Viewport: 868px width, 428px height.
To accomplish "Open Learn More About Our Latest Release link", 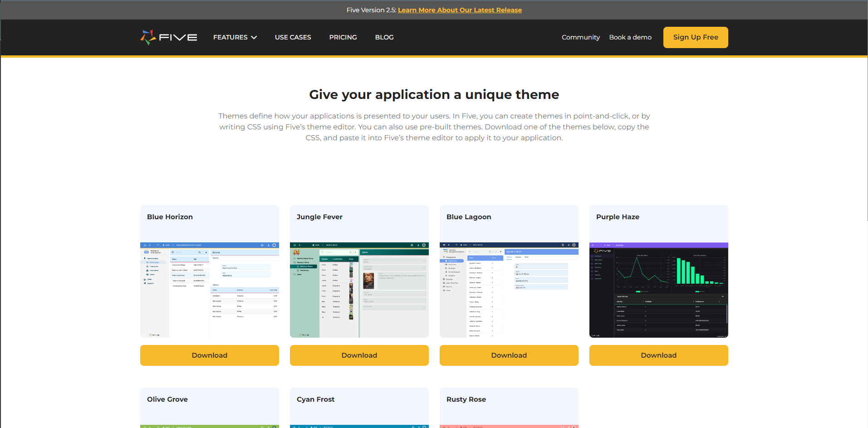I will click(x=460, y=10).
